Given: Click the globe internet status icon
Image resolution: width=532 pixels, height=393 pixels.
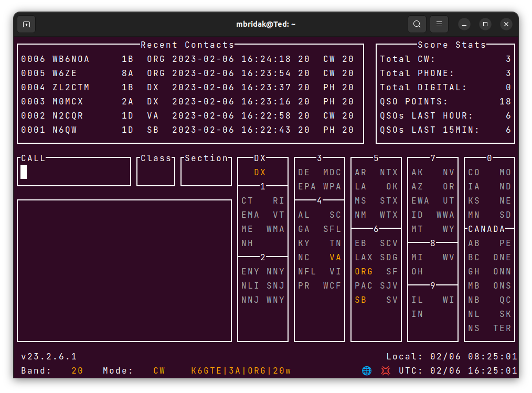Looking at the screenshot, I should (366, 370).
